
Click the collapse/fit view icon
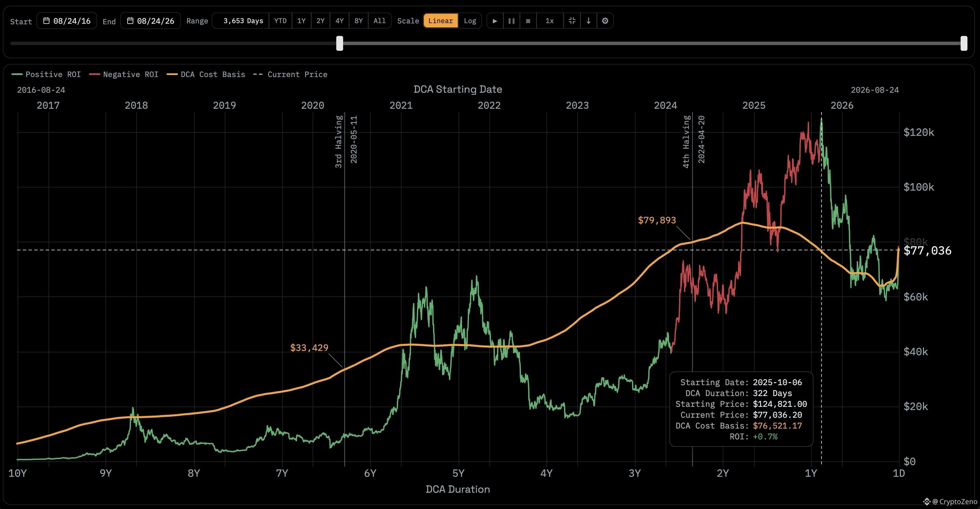coord(572,21)
